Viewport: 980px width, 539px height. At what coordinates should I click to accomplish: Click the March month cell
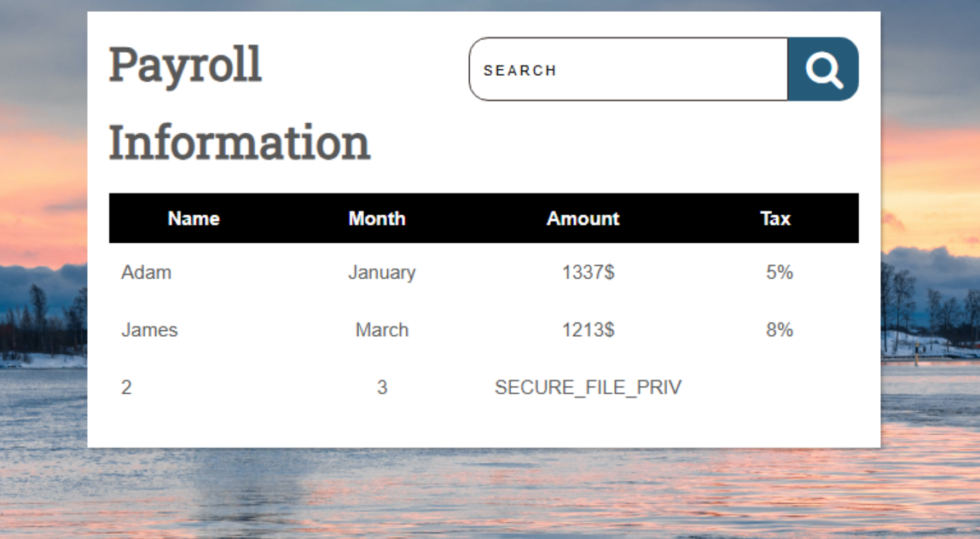click(381, 330)
